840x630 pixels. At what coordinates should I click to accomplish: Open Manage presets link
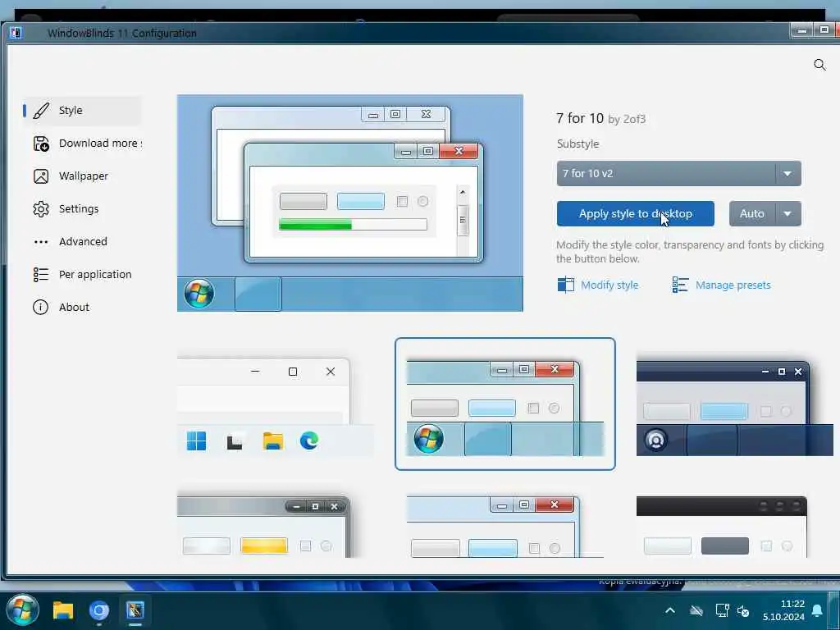pos(733,285)
